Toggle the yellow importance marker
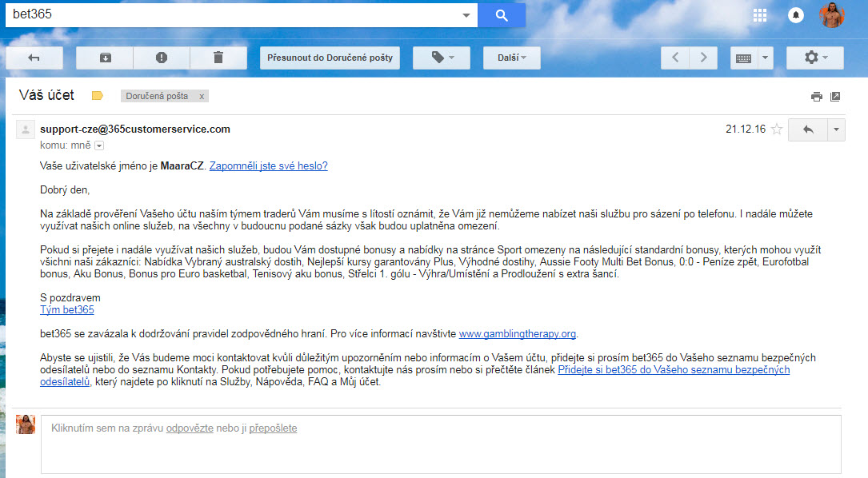Screen dimensions: 868x478 pos(98,96)
